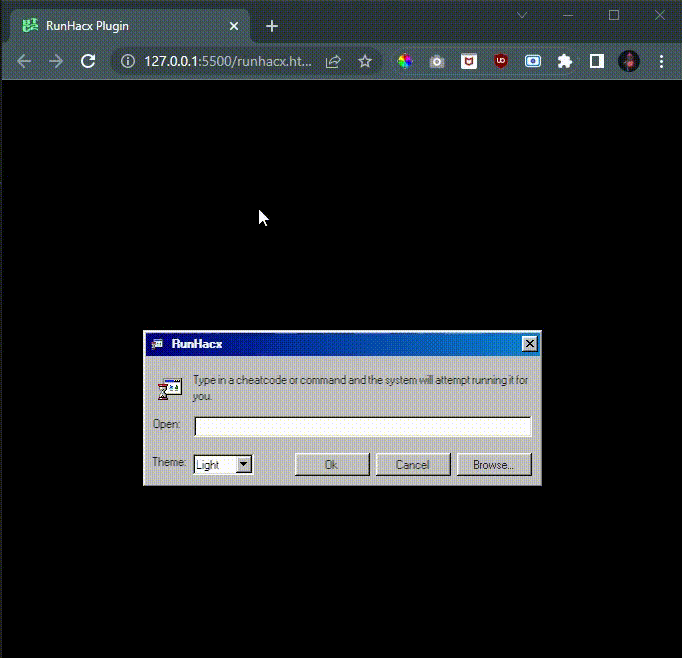The image size is (682, 658).
Task: Open the blue screen recorder extension
Action: point(533,61)
